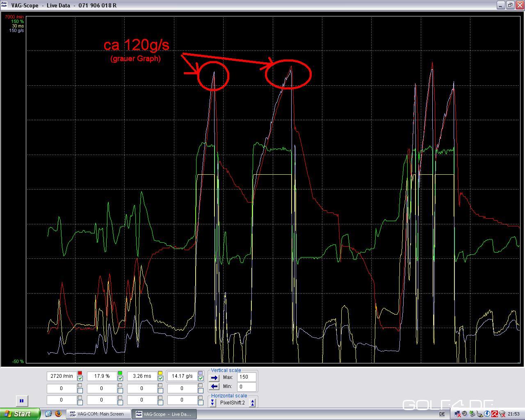525x420 pixels.
Task: Click the Ross-Tech icon in the title bar
Action: 4,5
